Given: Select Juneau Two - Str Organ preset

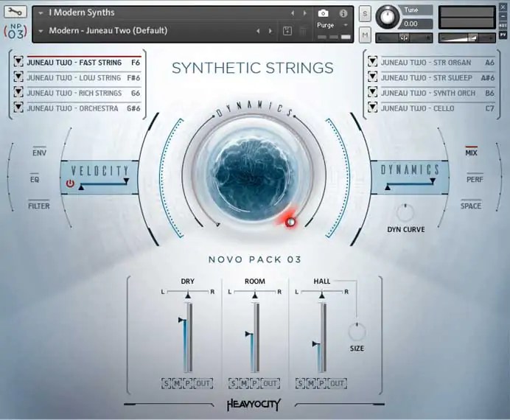Looking at the screenshot, I should click(x=438, y=63).
